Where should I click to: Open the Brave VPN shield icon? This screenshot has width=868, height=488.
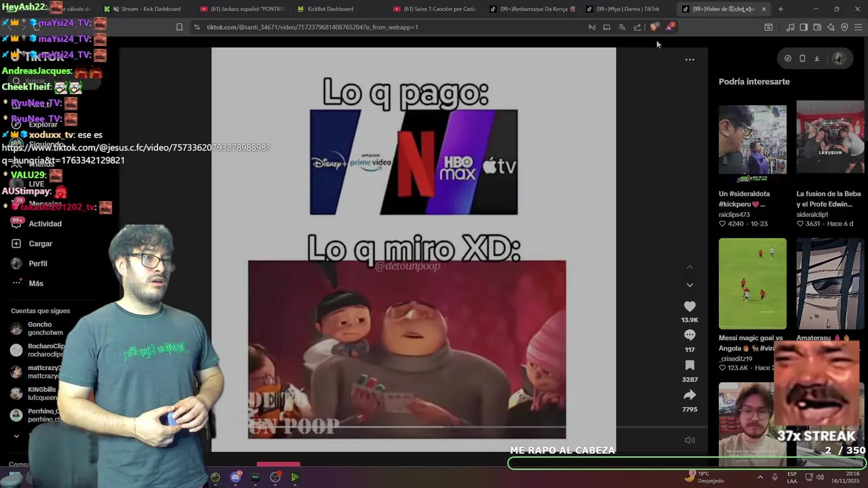pos(844,27)
